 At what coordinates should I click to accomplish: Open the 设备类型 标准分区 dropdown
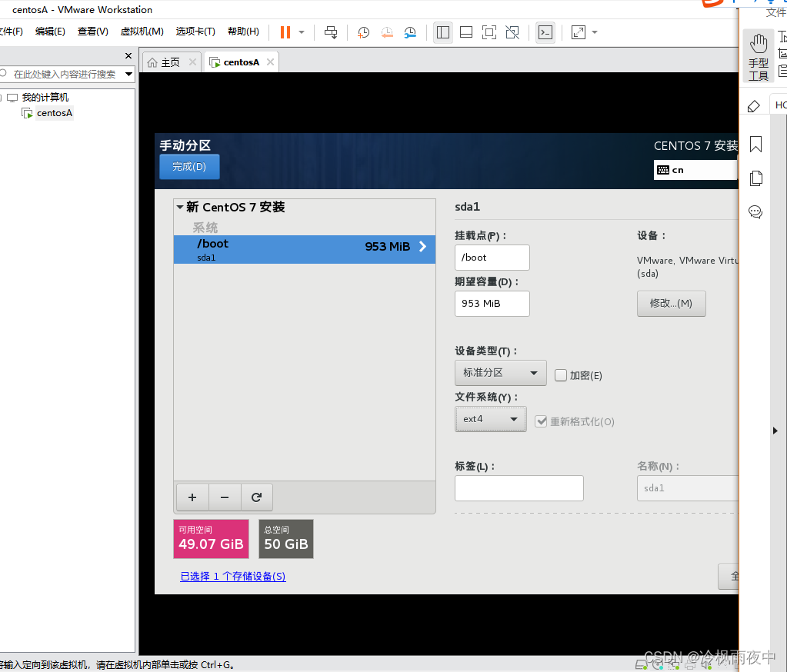500,373
